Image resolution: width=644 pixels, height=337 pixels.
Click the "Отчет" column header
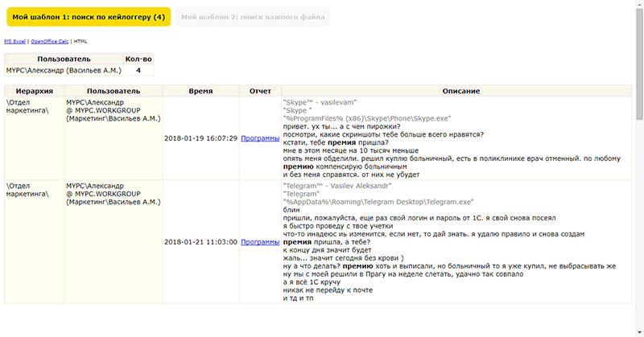coord(260,92)
